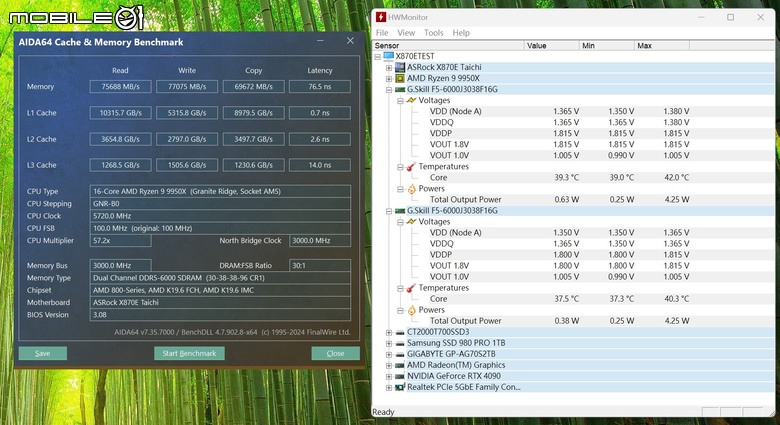780x425 pixels.
Task: Click the CPU Stepping GNR-B0 field
Action: 220,204
